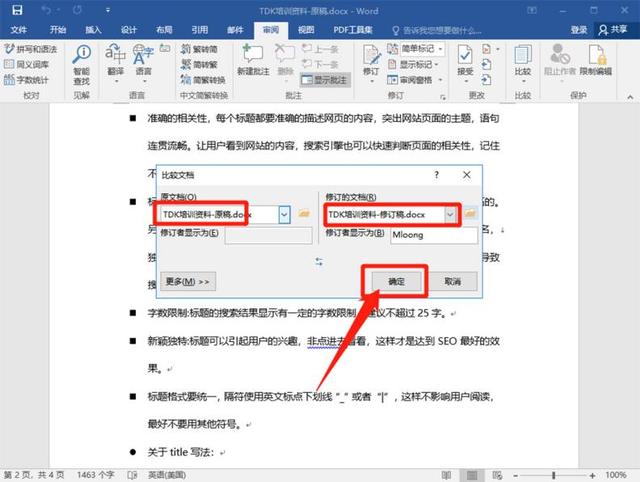Click the empty 修订者显示为(E) field
The width and height of the screenshot is (640, 482).
(269, 235)
